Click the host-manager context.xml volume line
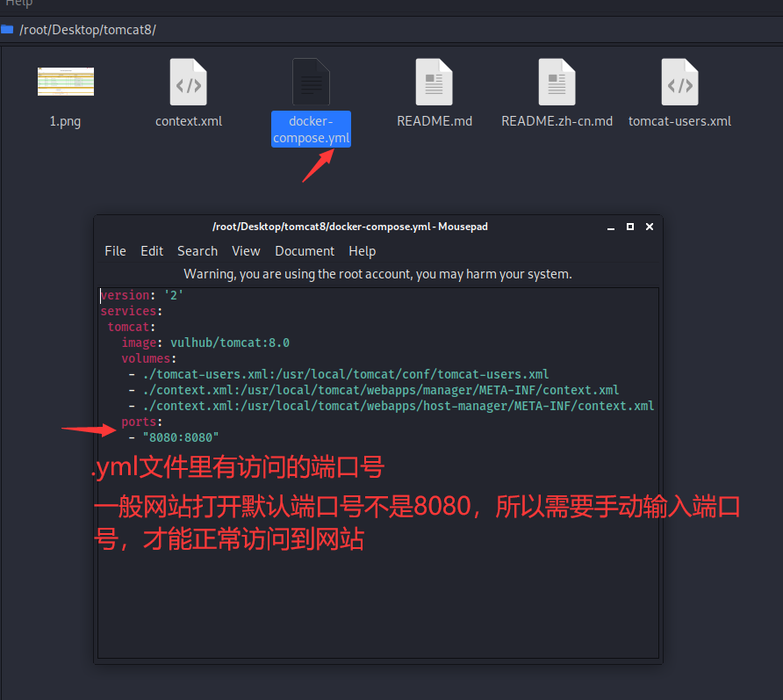The width and height of the screenshot is (783, 700). point(391,406)
